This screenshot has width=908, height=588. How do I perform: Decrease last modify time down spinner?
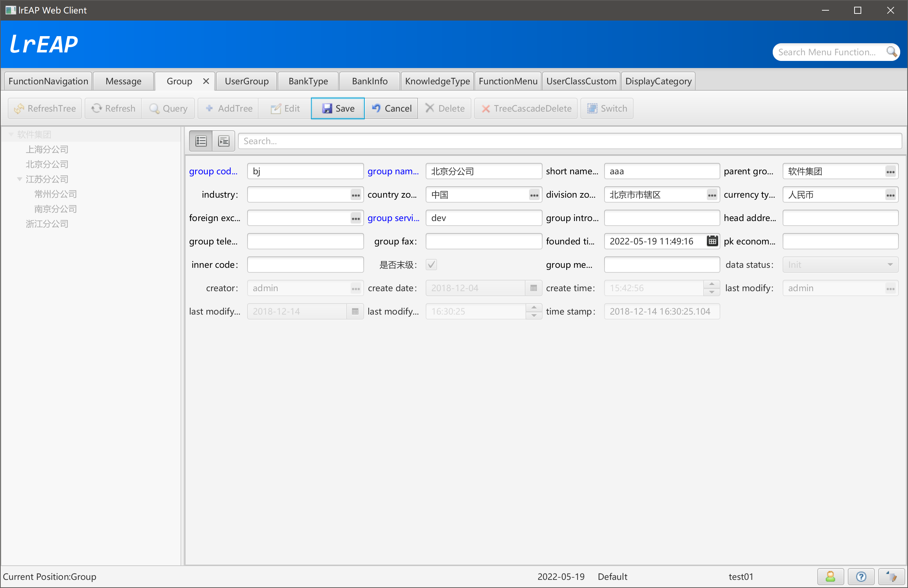pyautogui.click(x=534, y=315)
